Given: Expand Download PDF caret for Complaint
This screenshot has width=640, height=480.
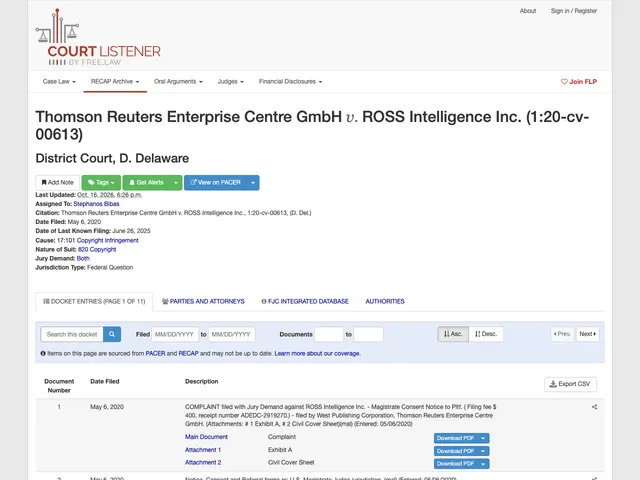Looking at the screenshot, I should (483, 438).
